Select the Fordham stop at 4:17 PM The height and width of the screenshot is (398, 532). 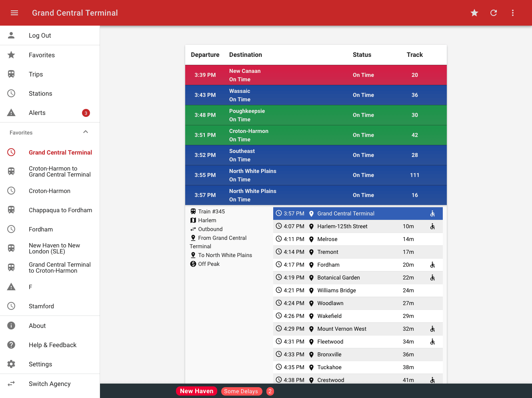click(x=328, y=265)
